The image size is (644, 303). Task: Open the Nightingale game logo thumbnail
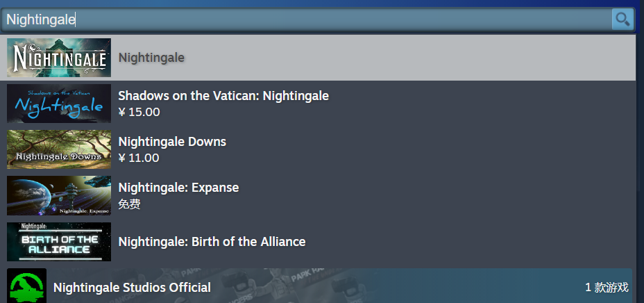(59, 58)
